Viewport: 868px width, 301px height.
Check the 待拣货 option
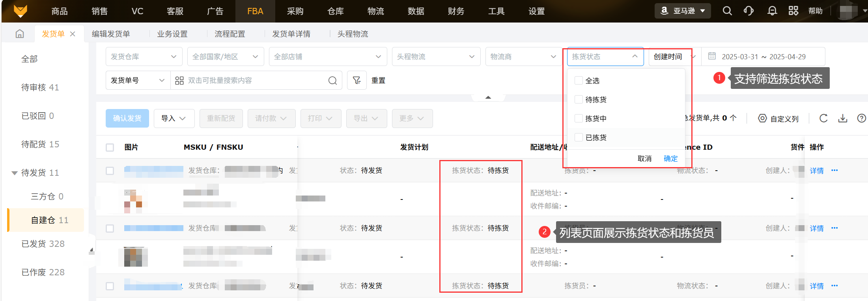point(579,100)
